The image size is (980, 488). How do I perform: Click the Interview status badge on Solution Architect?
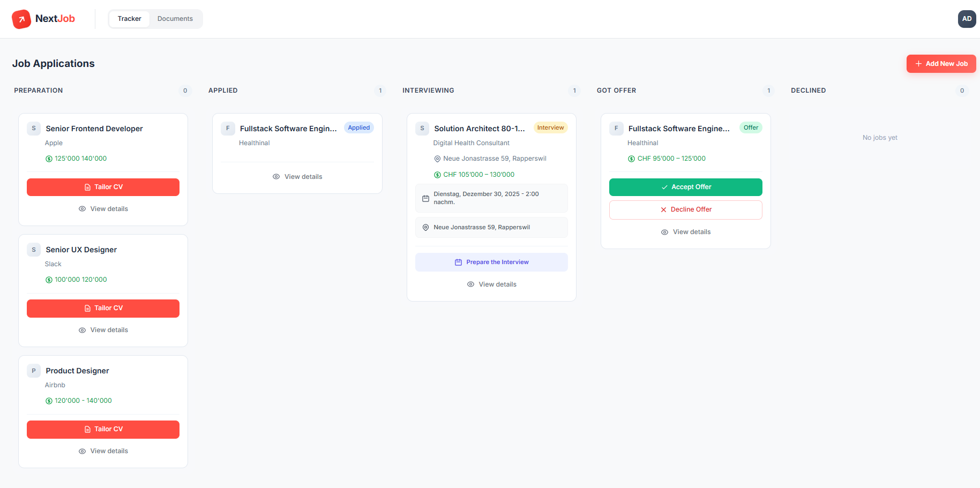550,128
